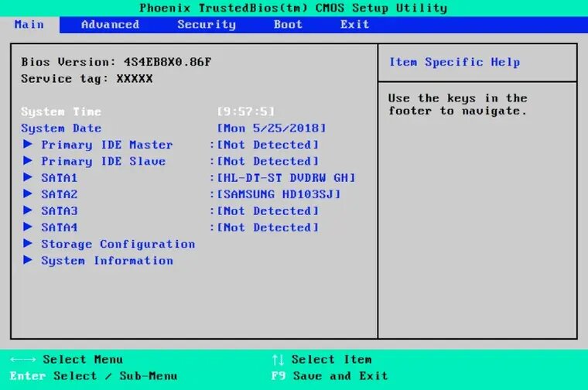Click the Item Specific Help heading

tap(454, 62)
